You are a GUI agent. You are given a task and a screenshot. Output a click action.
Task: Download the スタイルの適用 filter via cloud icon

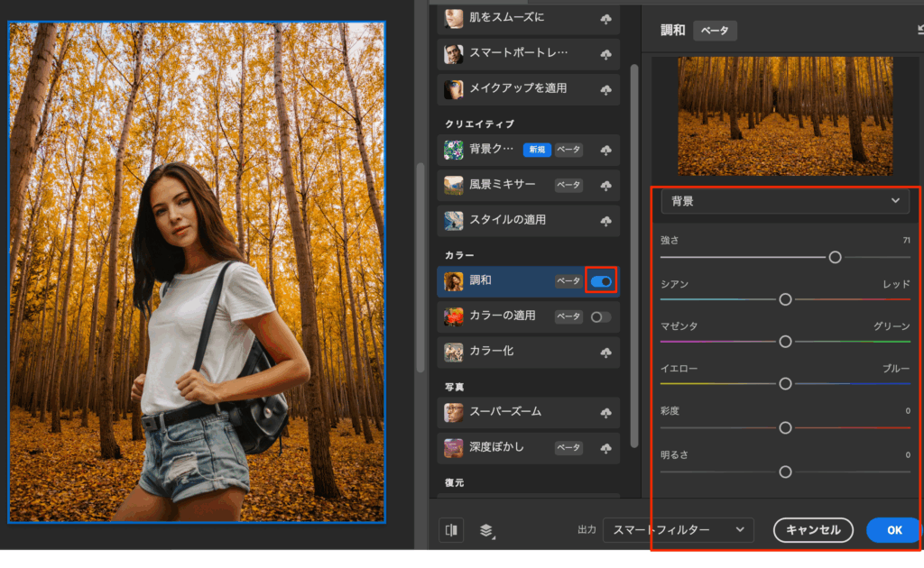(605, 221)
